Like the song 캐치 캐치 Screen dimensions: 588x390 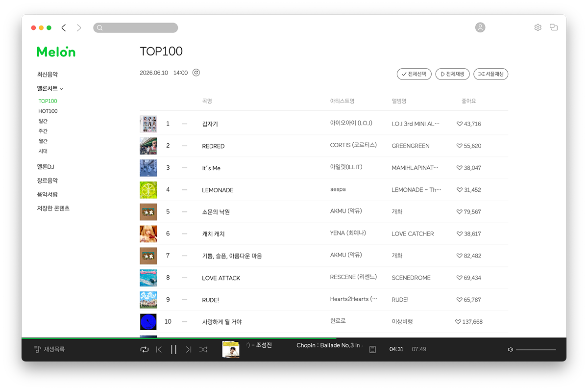[x=460, y=234]
